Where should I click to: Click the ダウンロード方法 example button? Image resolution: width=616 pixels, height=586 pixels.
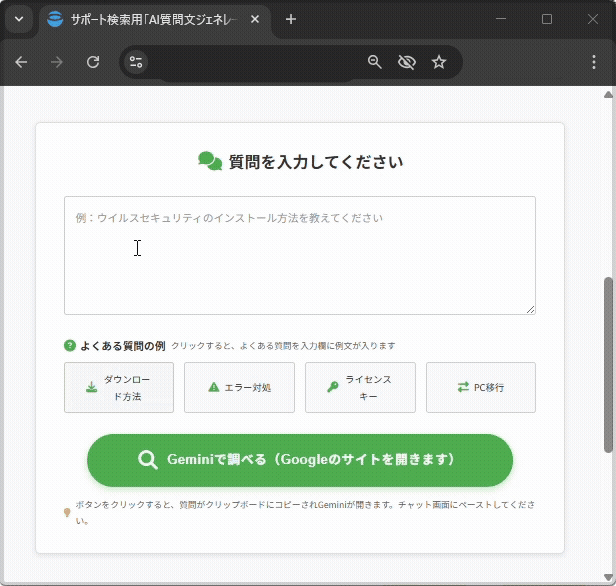click(x=119, y=388)
